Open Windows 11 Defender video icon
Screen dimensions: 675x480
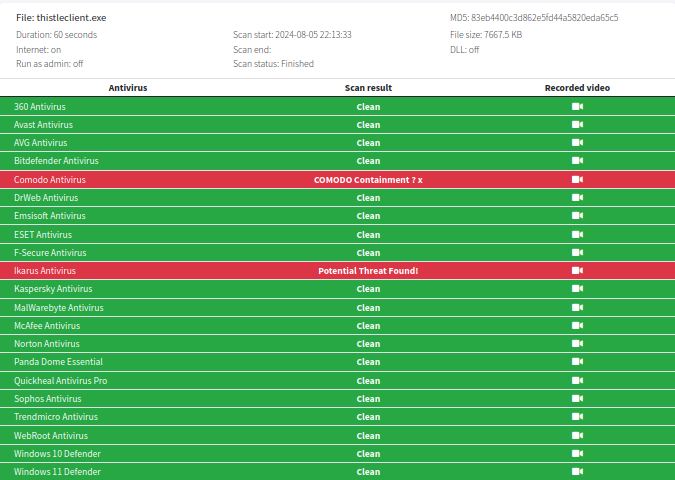577,472
